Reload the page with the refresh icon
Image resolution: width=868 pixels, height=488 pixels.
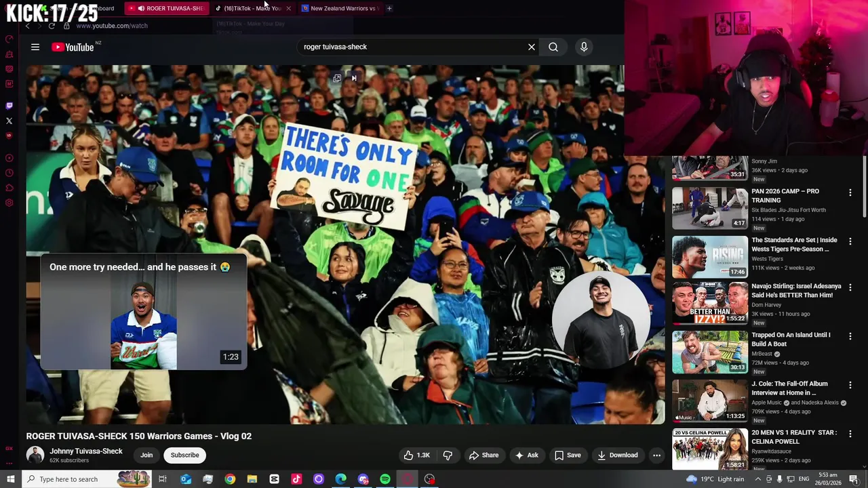[52, 26]
